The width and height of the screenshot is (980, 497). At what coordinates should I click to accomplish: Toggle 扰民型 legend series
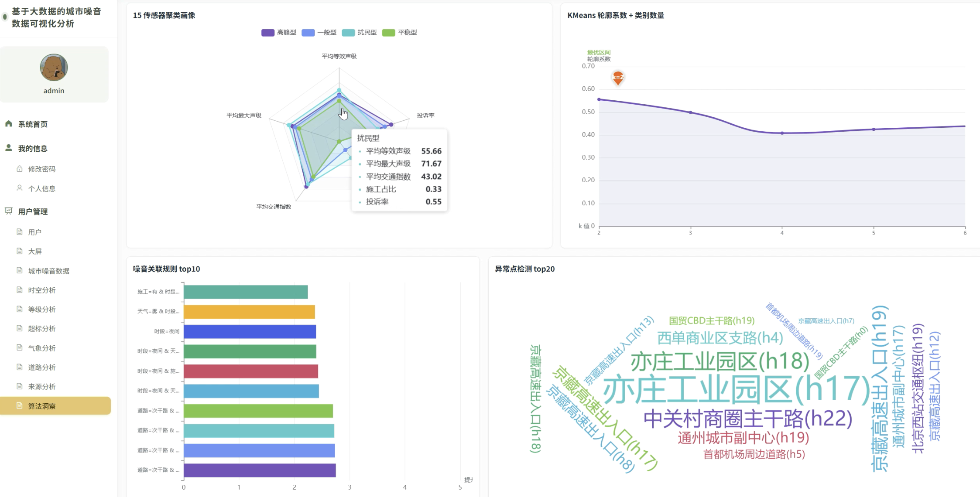tap(359, 33)
